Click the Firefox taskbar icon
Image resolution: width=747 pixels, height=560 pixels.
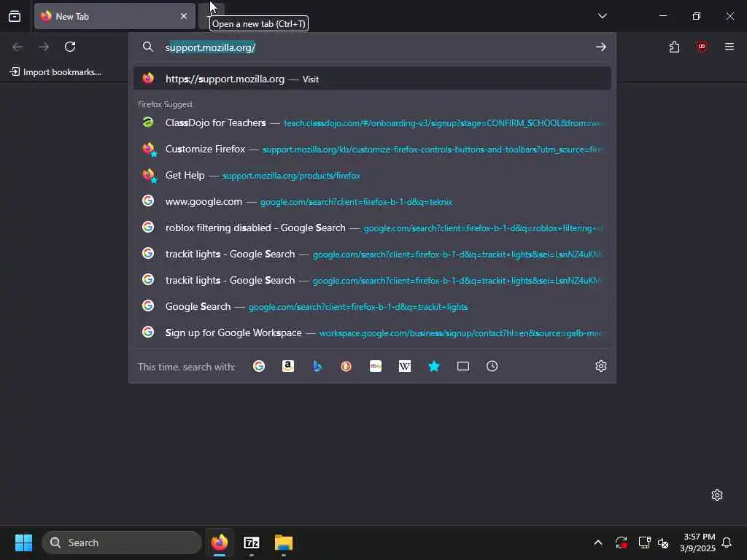tap(219, 542)
